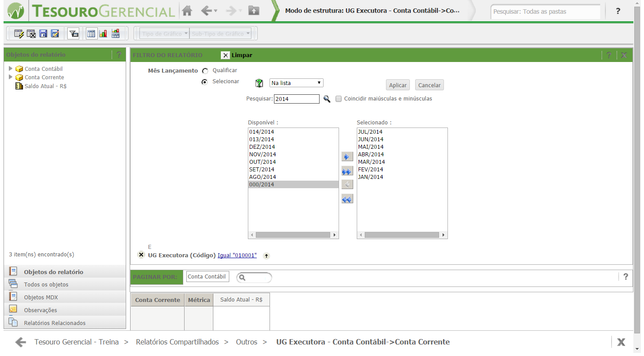Open the Igual "010001" condition link

click(237, 255)
